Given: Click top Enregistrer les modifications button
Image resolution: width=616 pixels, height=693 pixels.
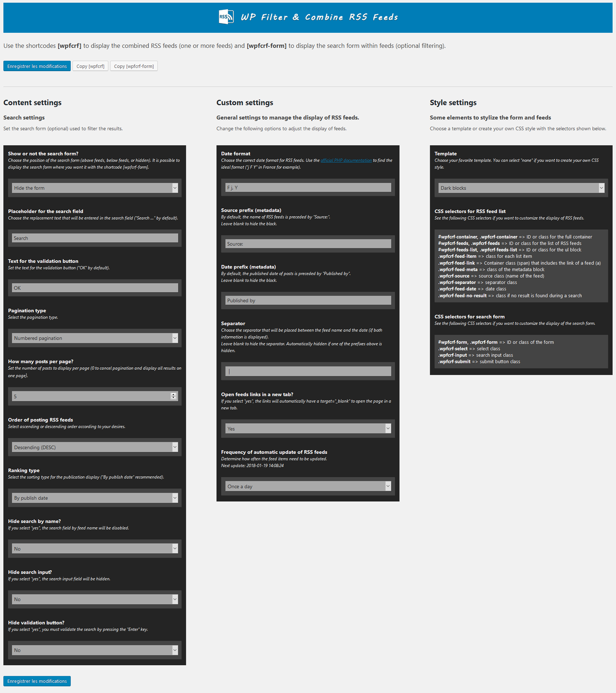Looking at the screenshot, I should [37, 66].
